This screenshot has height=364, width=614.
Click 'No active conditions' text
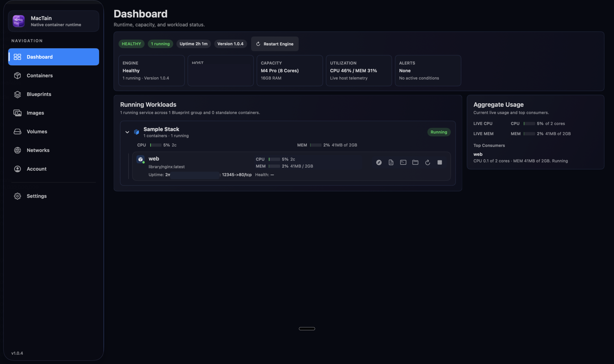pyautogui.click(x=419, y=78)
